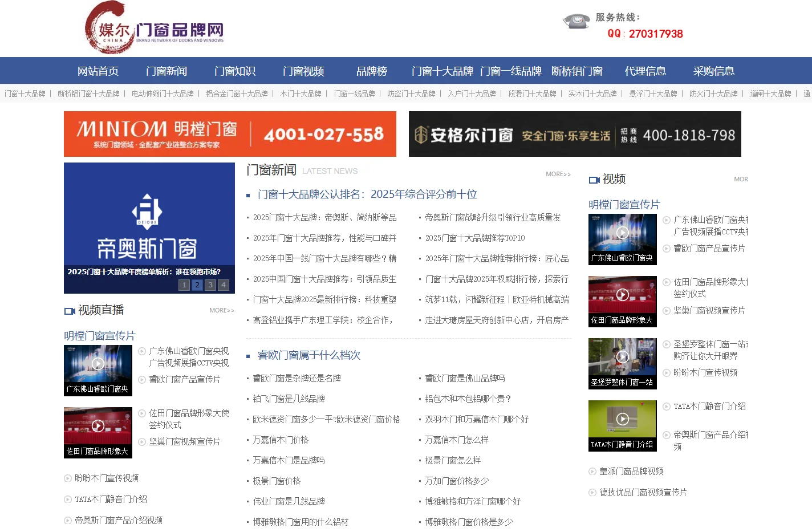This screenshot has width=812, height=532.
Task: Click play icon beside 德技优品门窗视频宣传片
Action: tap(592, 493)
